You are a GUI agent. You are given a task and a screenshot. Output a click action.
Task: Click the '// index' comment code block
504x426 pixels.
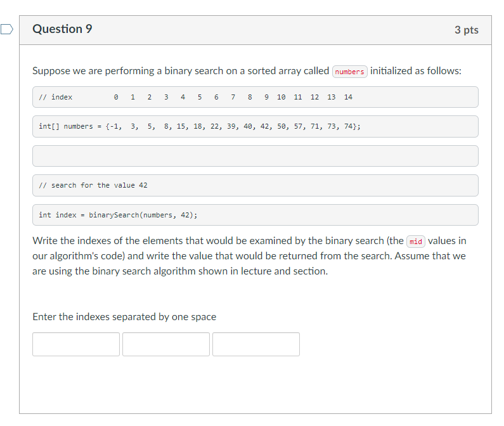[x=255, y=97]
